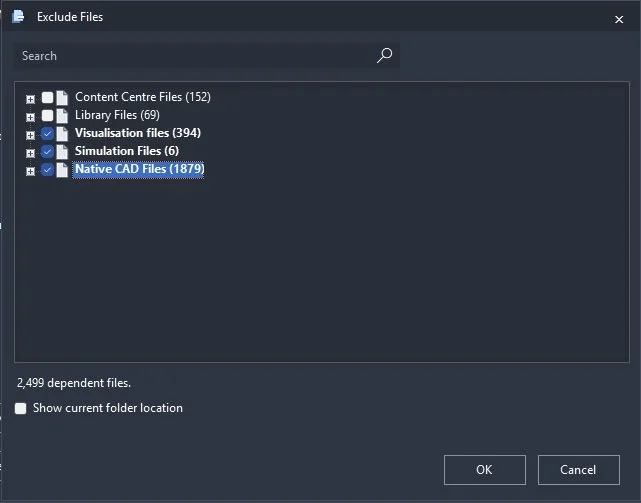The height and width of the screenshot is (503, 641).
Task: Click the Cancel button
Action: pyautogui.click(x=578, y=469)
